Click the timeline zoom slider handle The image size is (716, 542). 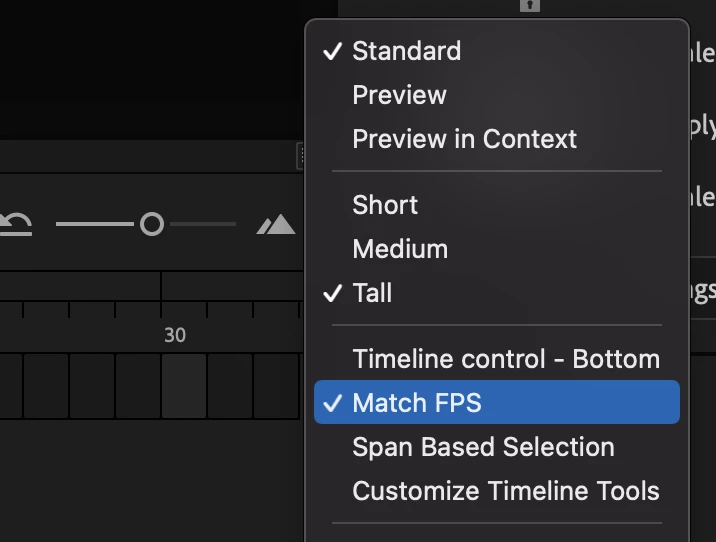tap(151, 224)
